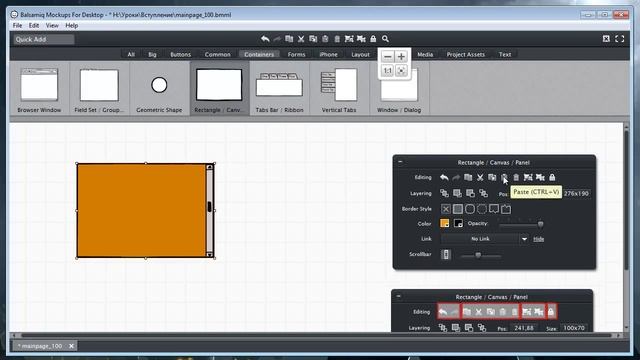This screenshot has width=640, height=360.
Task: Click the Scrollbar position slider handle
Action: point(478,256)
